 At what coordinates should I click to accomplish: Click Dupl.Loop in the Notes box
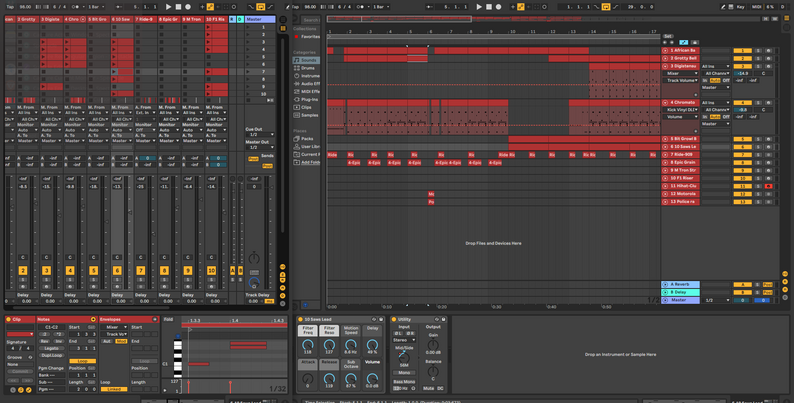[52, 355]
